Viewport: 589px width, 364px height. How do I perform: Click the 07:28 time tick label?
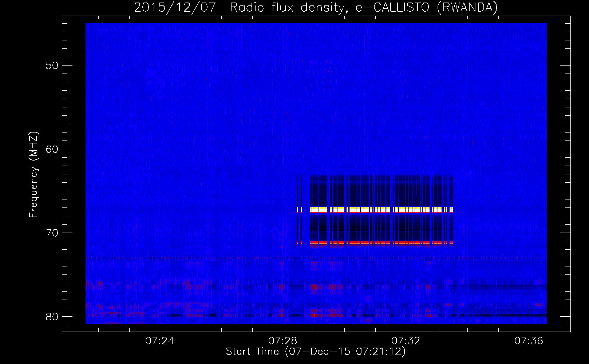tap(282, 341)
